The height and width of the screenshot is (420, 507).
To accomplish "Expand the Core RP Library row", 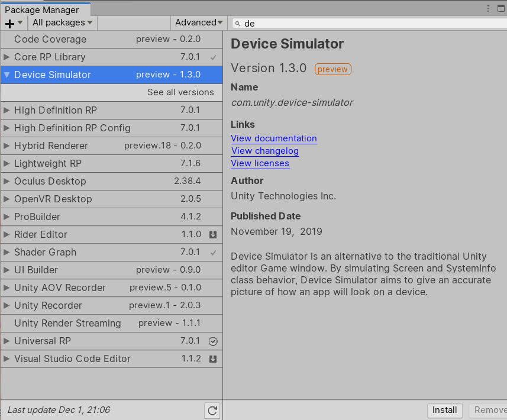I will click(7, 57).
